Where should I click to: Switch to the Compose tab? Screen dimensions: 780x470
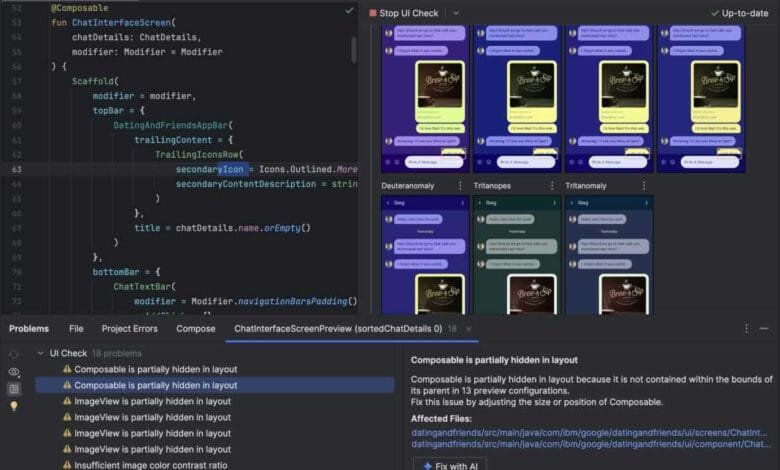(195, 329)
